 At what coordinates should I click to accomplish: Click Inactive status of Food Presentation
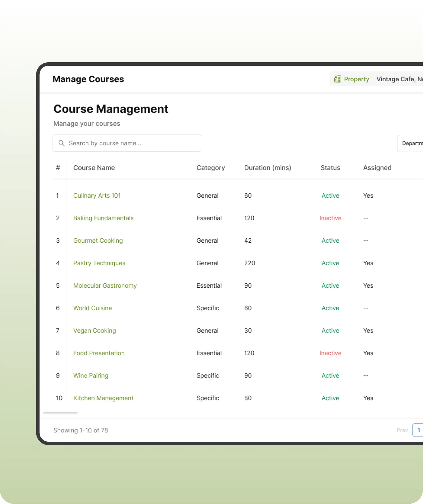click(330, 353)
